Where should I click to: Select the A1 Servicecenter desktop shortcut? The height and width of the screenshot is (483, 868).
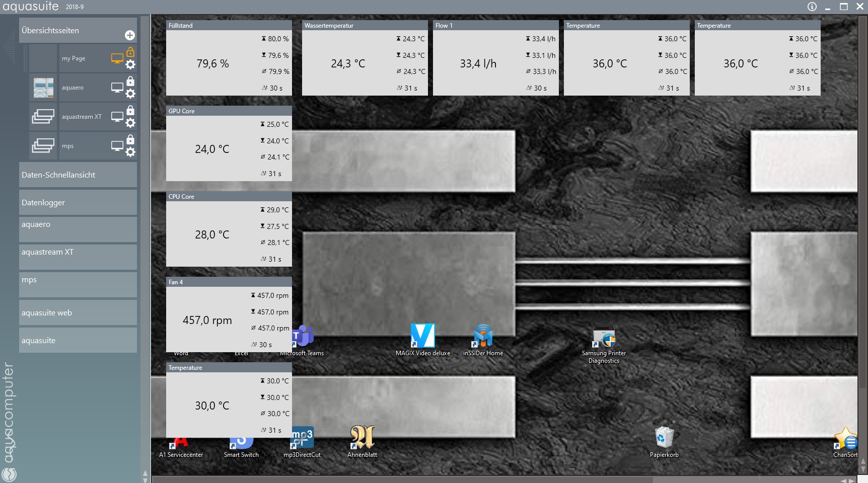tap(181, 448)
